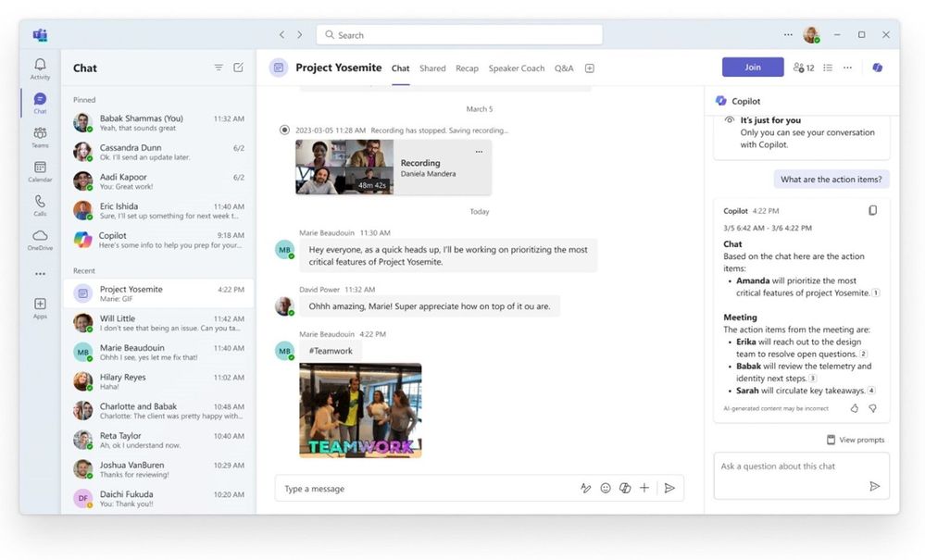925x560 pixels.
Task: Open the format text icon
Action: (586, 488)
